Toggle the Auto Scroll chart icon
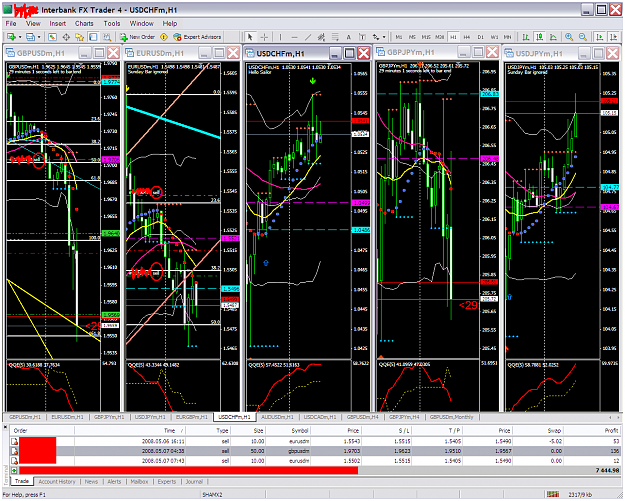This screenshot has width=625, height=501. 599,37
